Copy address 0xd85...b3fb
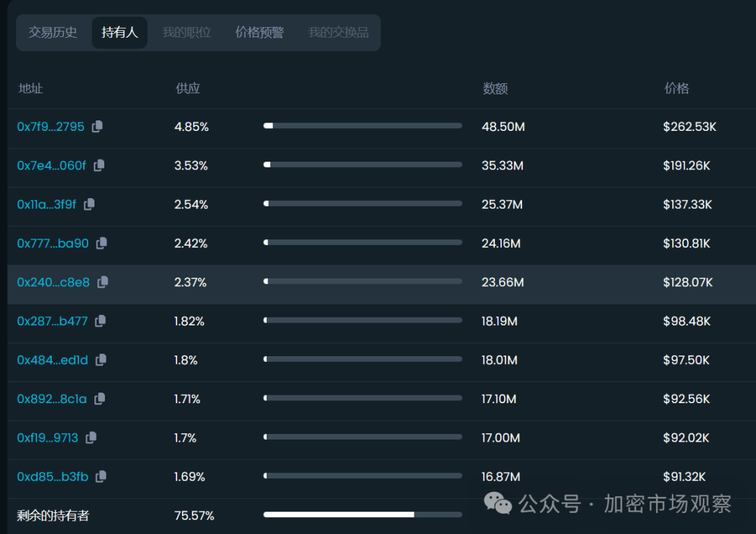Viewport: 756px width, 534px height. (x=101, y=476)
